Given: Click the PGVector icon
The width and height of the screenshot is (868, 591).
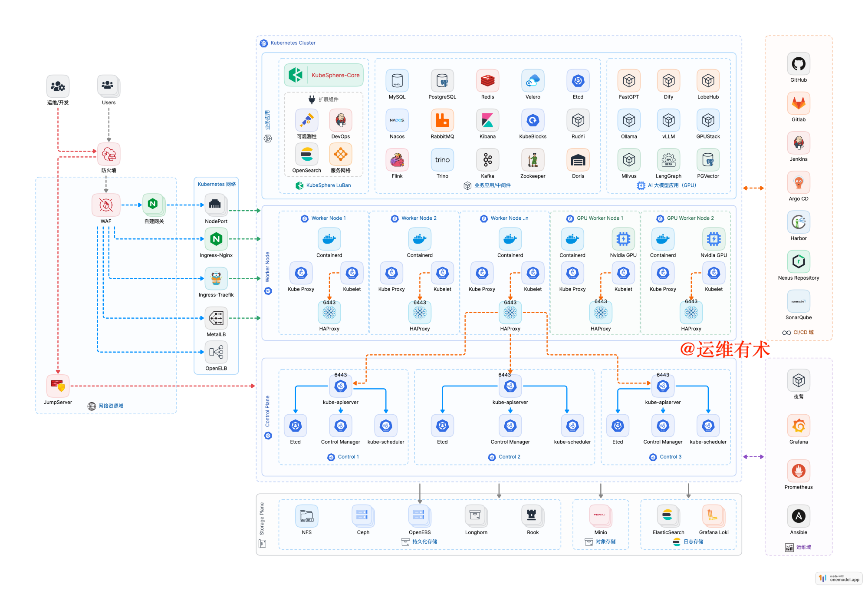Looking at the screenshot, I should (x=708, y=160).
